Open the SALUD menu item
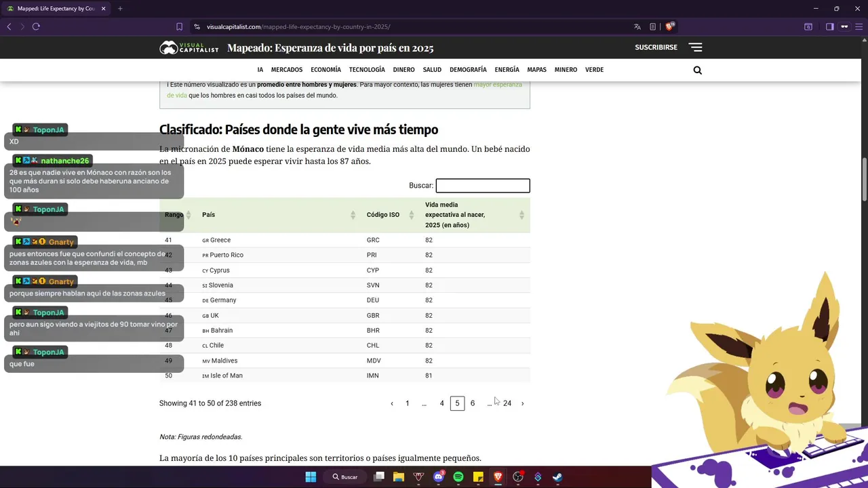Screen dimensions: 868x488 (x=432, y=70)
